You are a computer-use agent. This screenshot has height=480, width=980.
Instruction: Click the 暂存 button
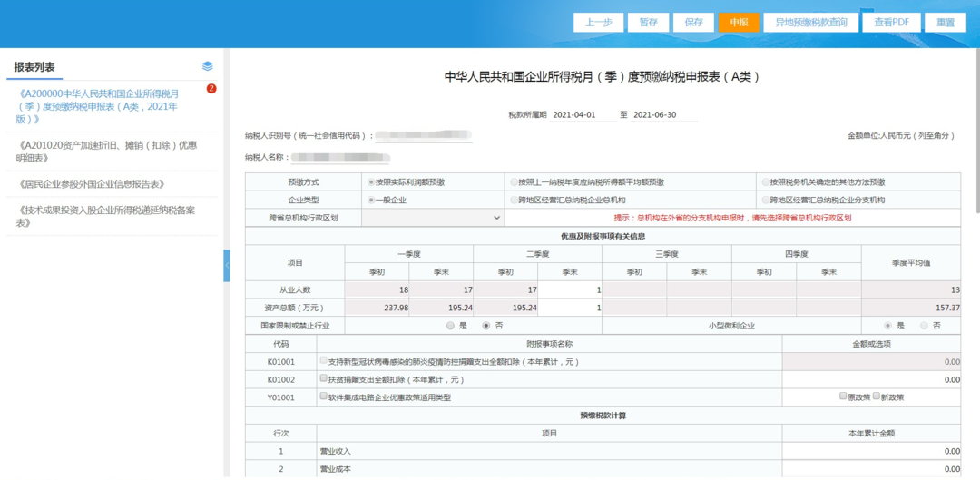(x=648, y=22)
